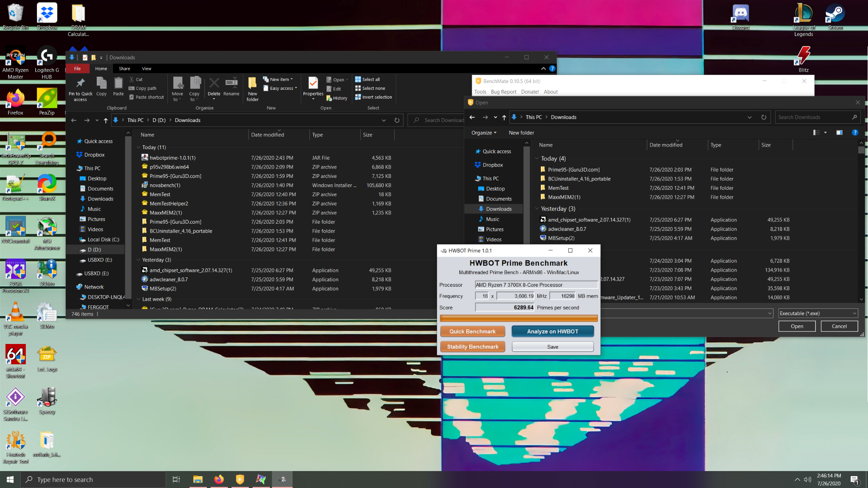Click Analyze on HWBOT button
Image resolution: width=868 pixels, height=488 pixels.
pos(552,332)
